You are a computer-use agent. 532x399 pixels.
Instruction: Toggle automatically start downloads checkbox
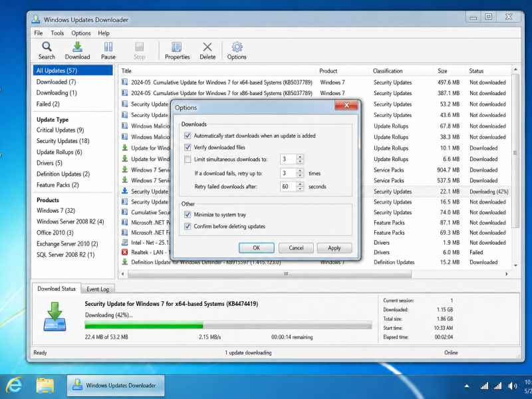coord(188,136)
